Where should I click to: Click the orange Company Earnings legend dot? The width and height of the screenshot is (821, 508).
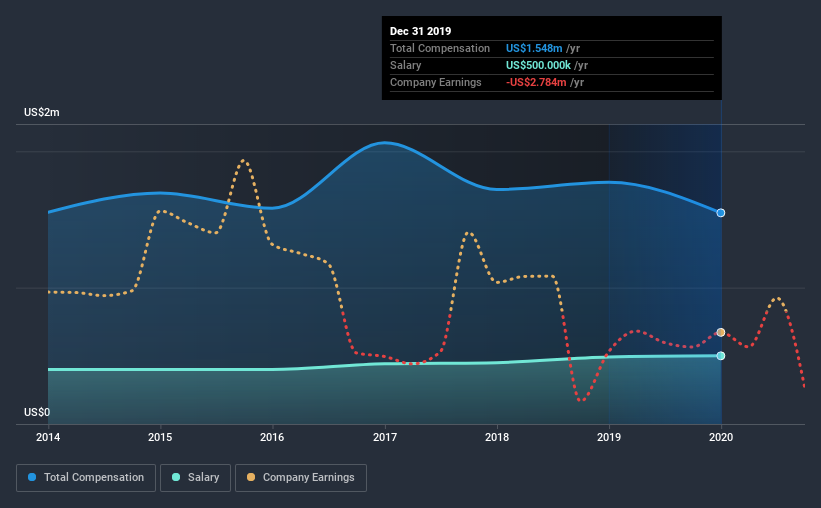(x=251, y=477)
